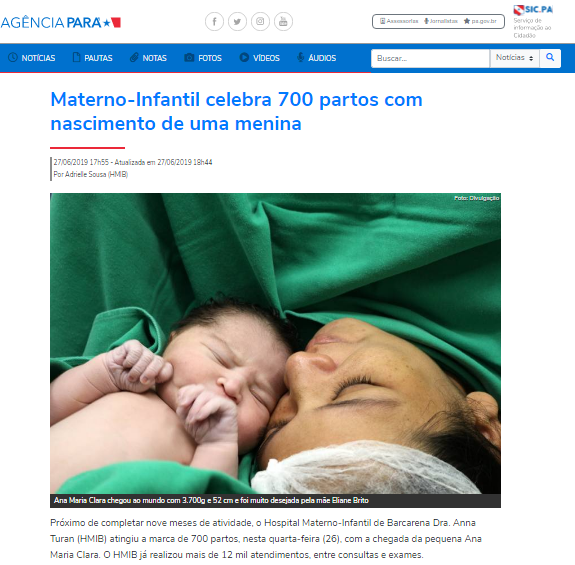Open the Instagram social icon
Image resolution: width=575 pixels, height=565 pixels.
click(260, 22)
